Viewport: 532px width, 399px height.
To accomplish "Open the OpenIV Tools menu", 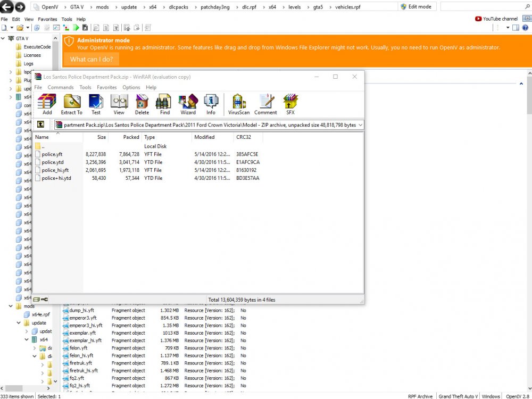I will (x=66, y=19).
